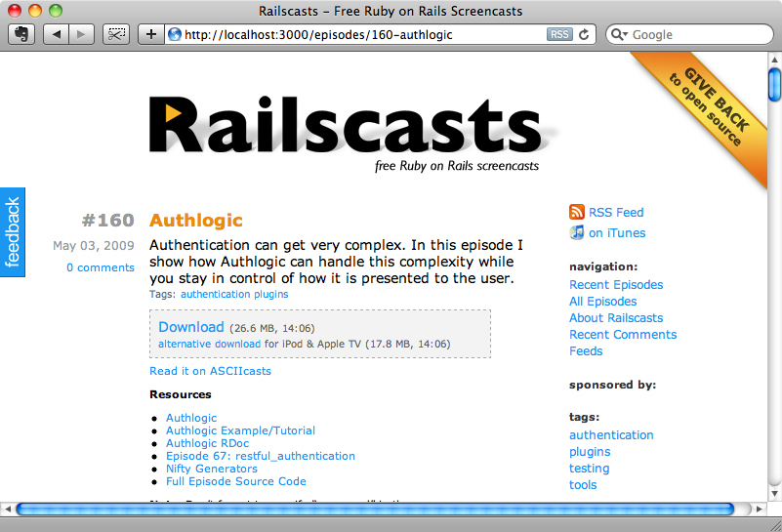Click the iTunes music note icon
This screenshot has height=532, width=782.
[x=577, y=232]
